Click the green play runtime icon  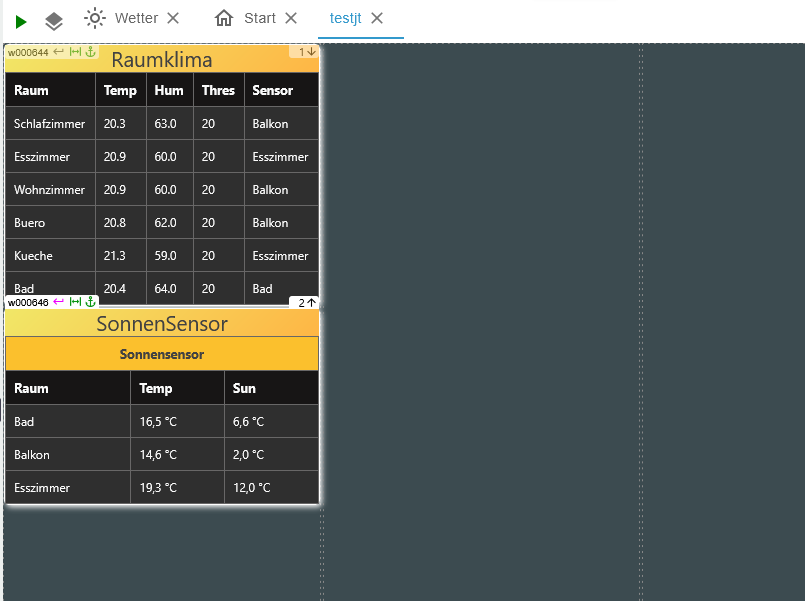click(21, 22)
